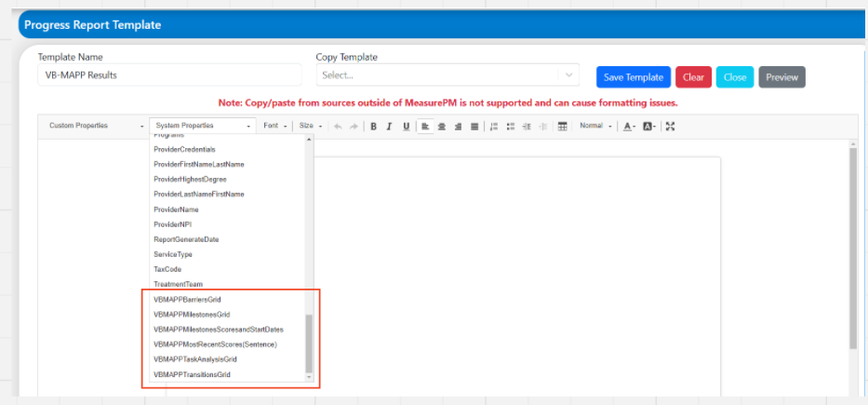Click the property list scrollbar thumb

310,344
